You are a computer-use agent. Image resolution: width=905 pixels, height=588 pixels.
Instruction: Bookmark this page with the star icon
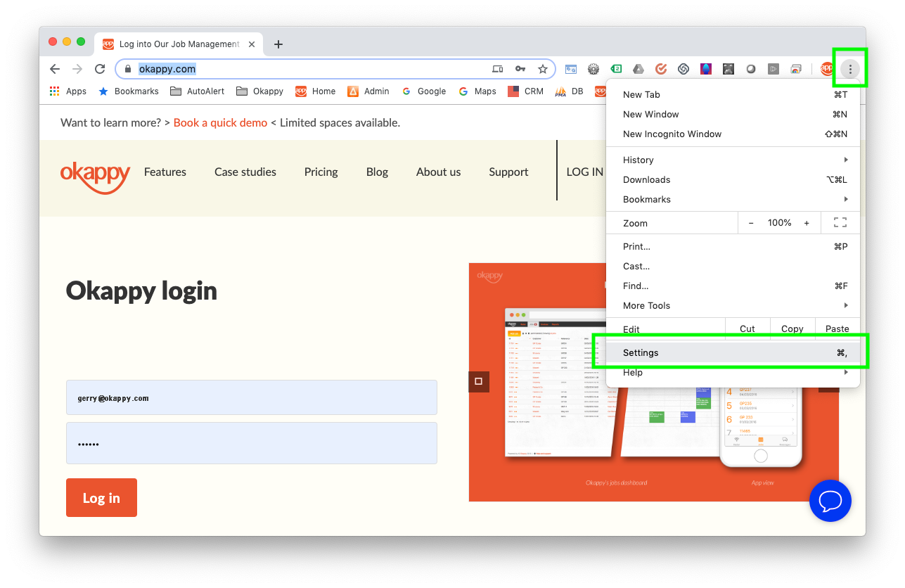pyautogui.click(x=542, y=69)
